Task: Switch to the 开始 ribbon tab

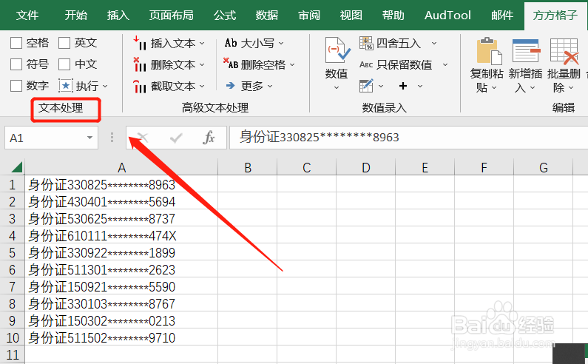Action: 75,16
